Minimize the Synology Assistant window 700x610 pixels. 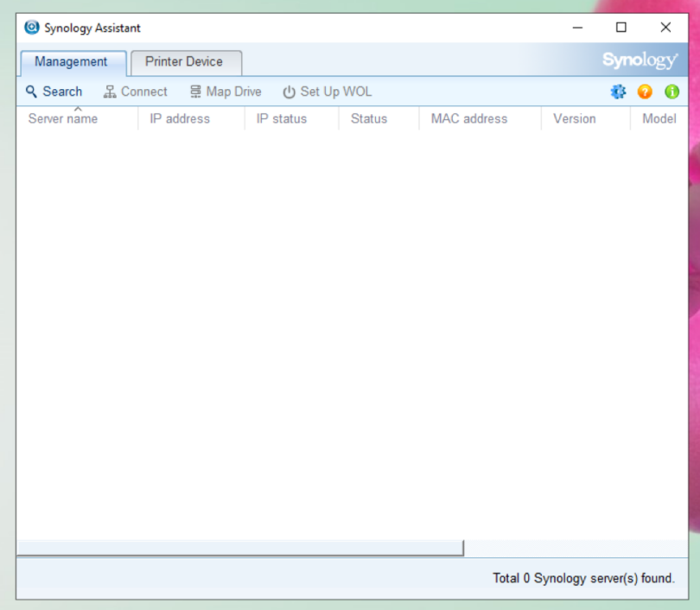(x=577, y=28)
